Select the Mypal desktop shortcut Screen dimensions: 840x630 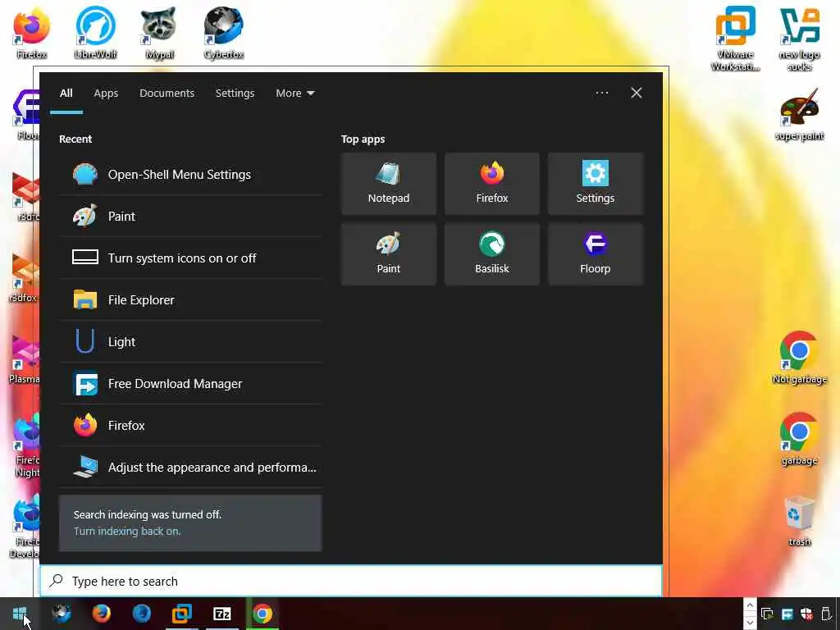tap(159, 33)
